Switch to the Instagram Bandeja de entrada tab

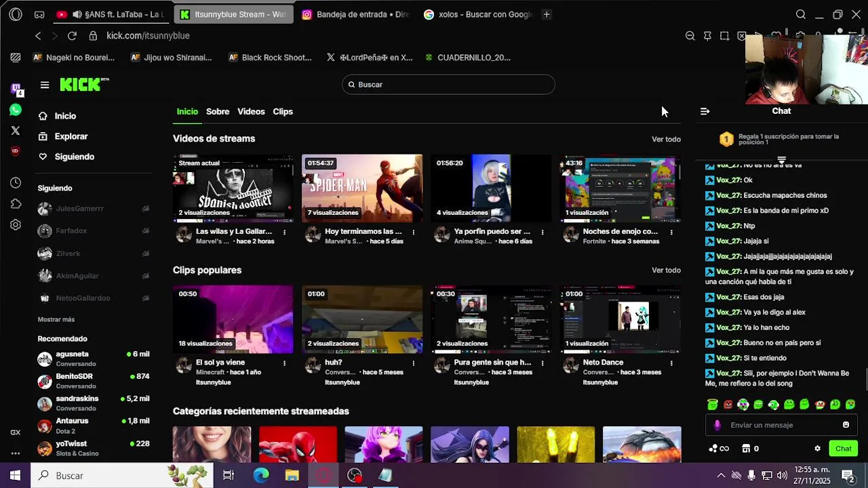(355, 14)
